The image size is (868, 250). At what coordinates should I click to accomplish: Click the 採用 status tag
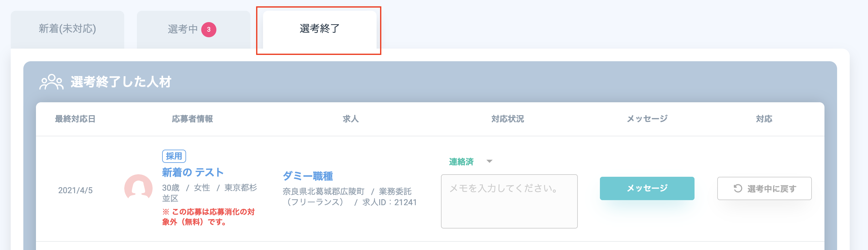click(174, 156)
